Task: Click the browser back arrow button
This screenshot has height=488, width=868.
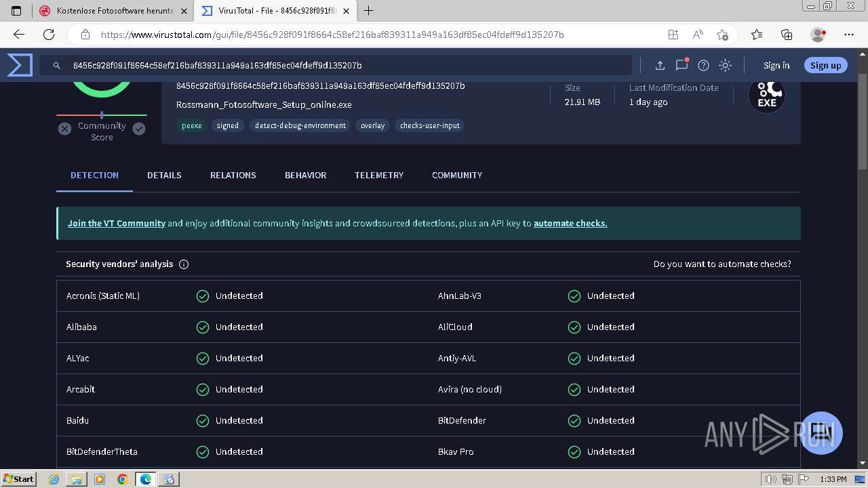Action: (x=19, y=35)
